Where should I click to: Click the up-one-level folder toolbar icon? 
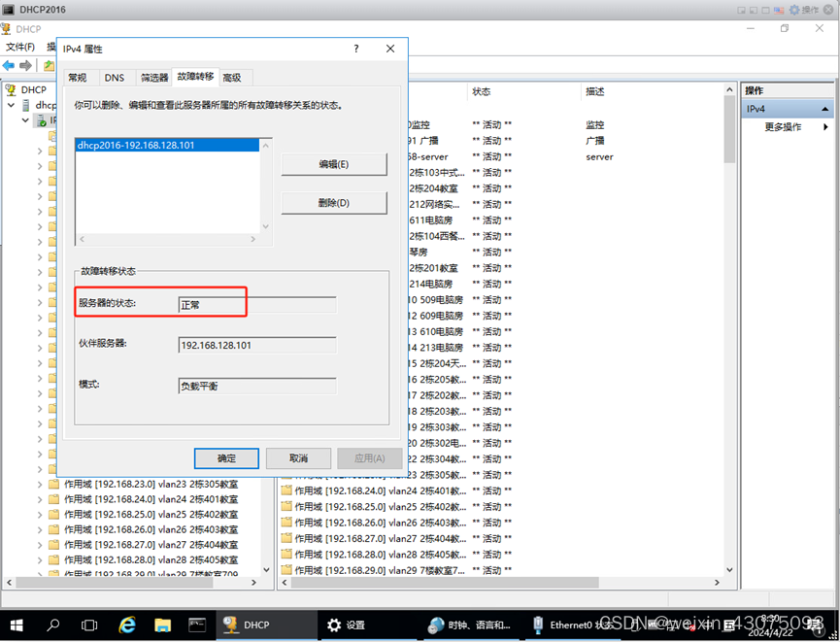click(x=50, y=65)
